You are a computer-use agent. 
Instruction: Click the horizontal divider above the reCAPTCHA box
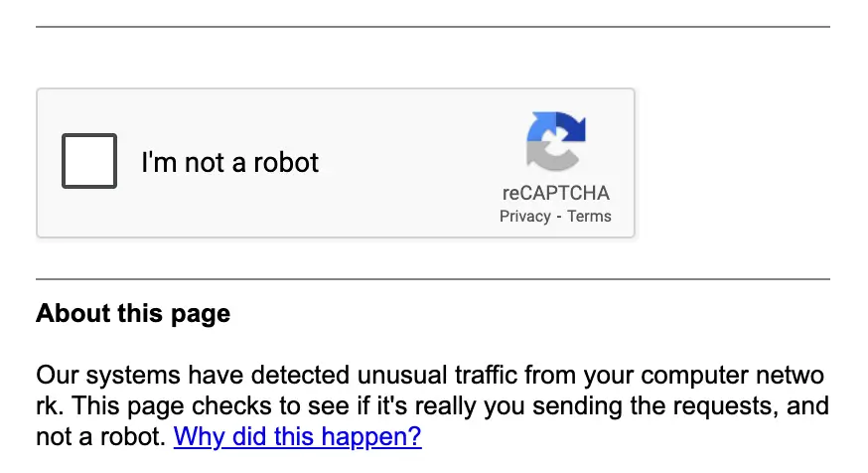tap(433, 27)
